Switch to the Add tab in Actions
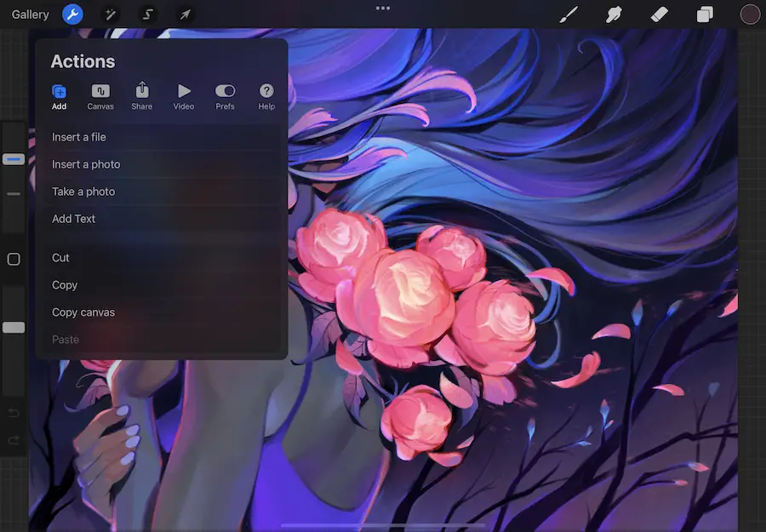766x532 pixels. point(59,97)
